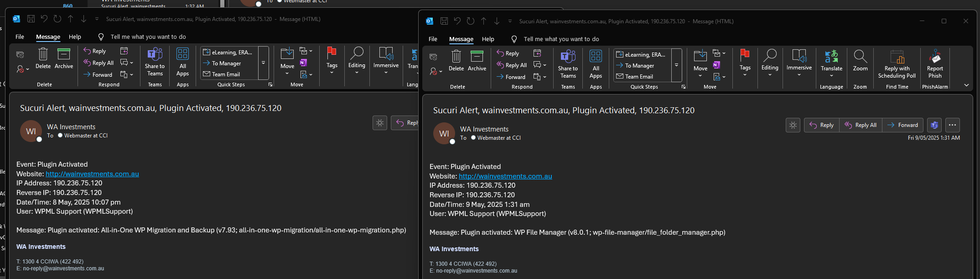Open wainvestments.com.au link in left email
This screenshot has width=980, height=279.
click(92, 174)
